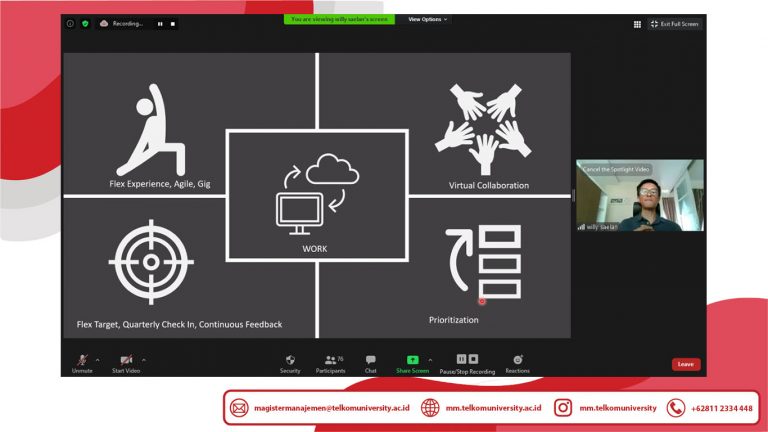
Task: Click Pause/Stop Recording in bottom toolbar
Action: [x=467, y=361]
